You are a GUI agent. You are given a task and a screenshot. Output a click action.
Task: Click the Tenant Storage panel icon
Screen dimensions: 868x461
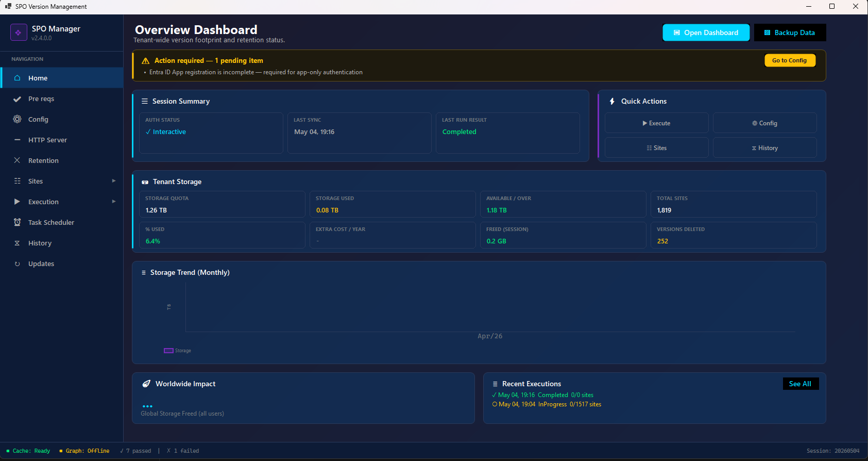145,182
